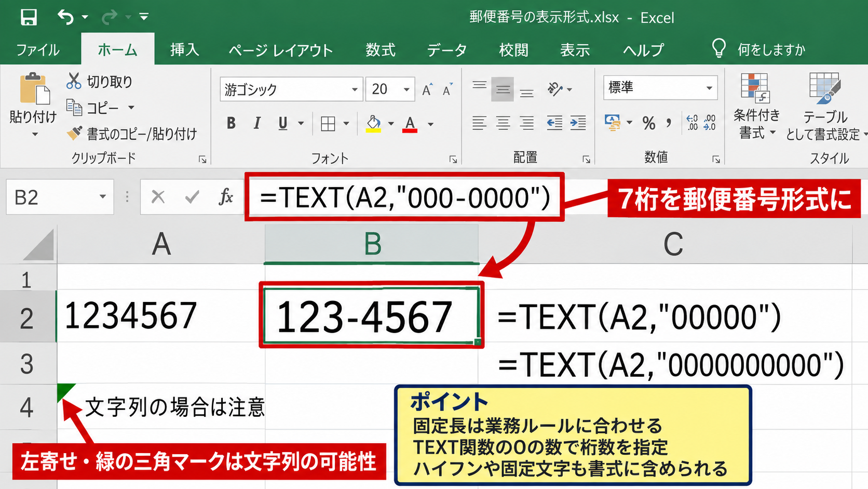Image resolution: width=868 pixels, height=489 pixels.
Task: Open the 挿入 ribbon tab
Action: pyautogui.click(x=184, y=50)
